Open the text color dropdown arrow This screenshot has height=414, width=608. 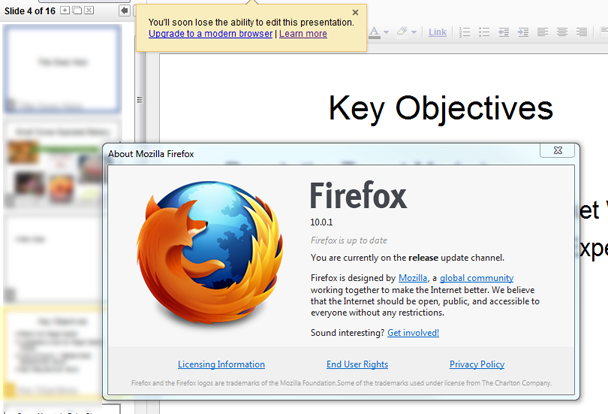(x=386, y=33)
